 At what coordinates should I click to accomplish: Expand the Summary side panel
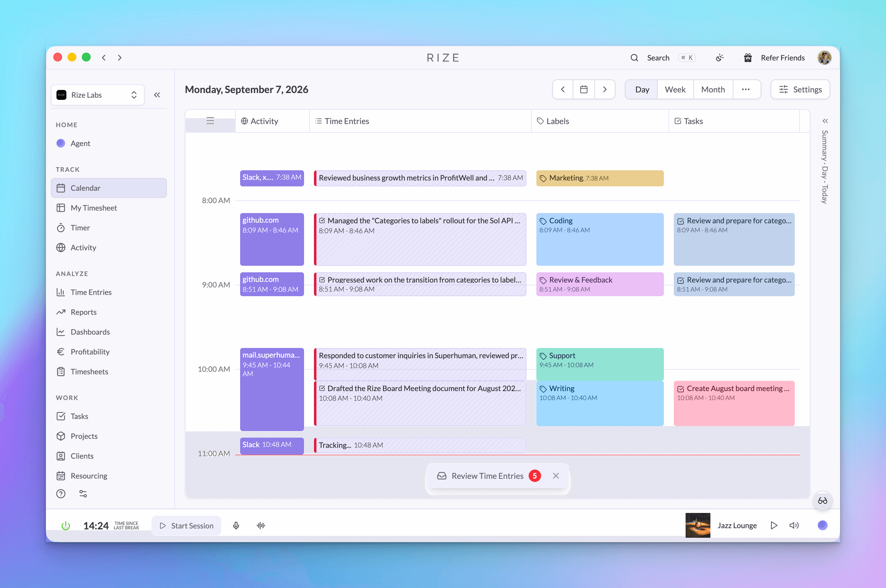pyautogui.click(x=825, y=121)
